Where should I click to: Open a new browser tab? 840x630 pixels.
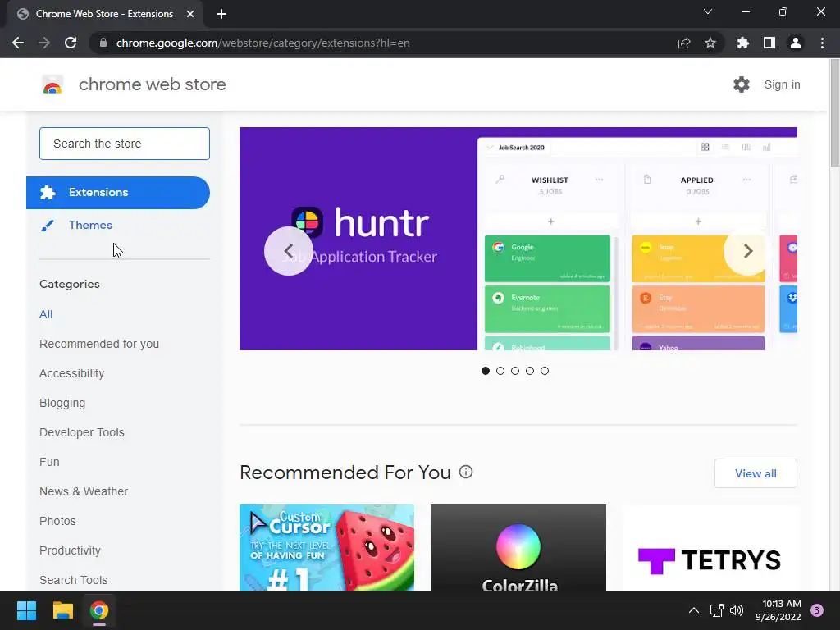point(221,14)
